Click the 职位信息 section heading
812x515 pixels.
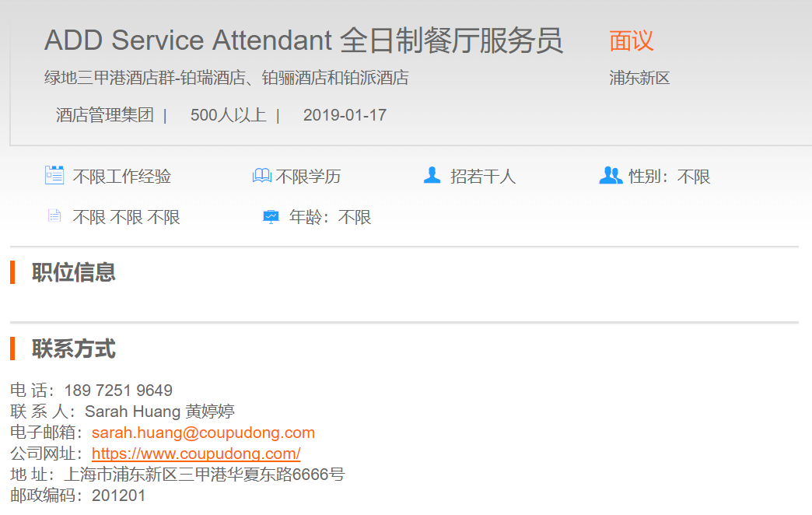click(x=74, y=272)
